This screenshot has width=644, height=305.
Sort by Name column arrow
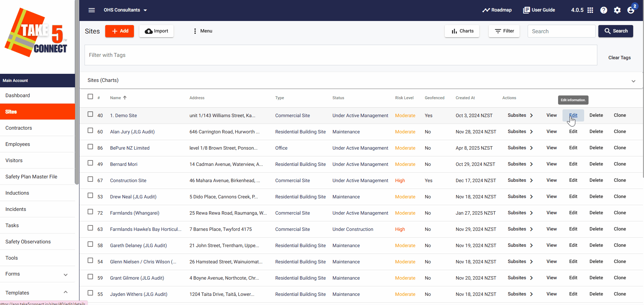point(125,97)
